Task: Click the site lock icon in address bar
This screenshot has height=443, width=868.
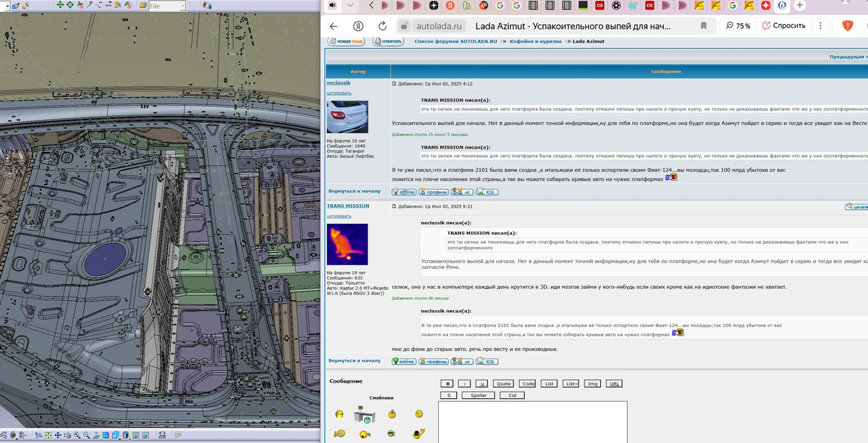Action: tap(404, 26)
